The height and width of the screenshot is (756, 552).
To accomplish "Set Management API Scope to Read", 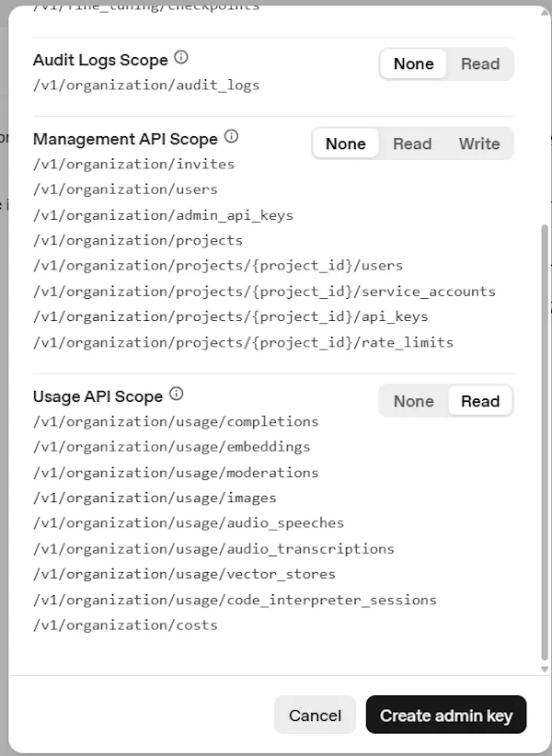I will pos(412,143).
